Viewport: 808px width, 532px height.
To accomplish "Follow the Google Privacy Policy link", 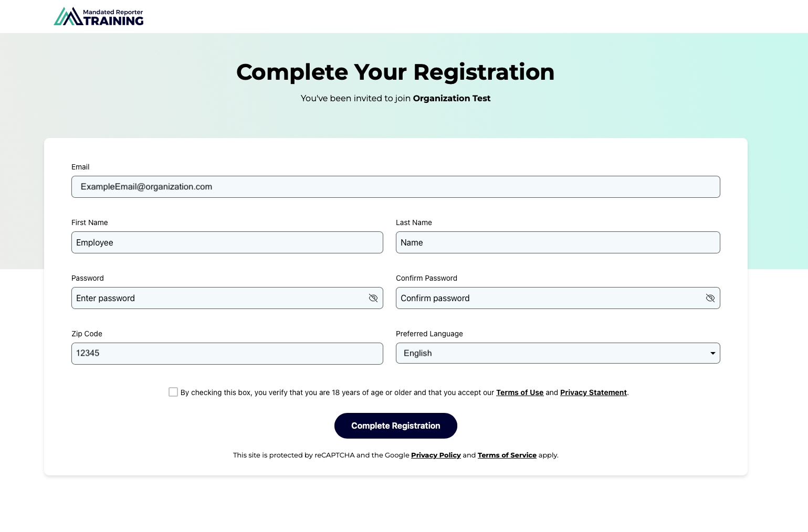I will tap(436, 455).
